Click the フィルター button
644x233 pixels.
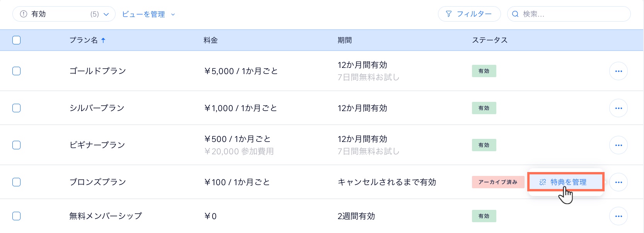pos(469,14)
